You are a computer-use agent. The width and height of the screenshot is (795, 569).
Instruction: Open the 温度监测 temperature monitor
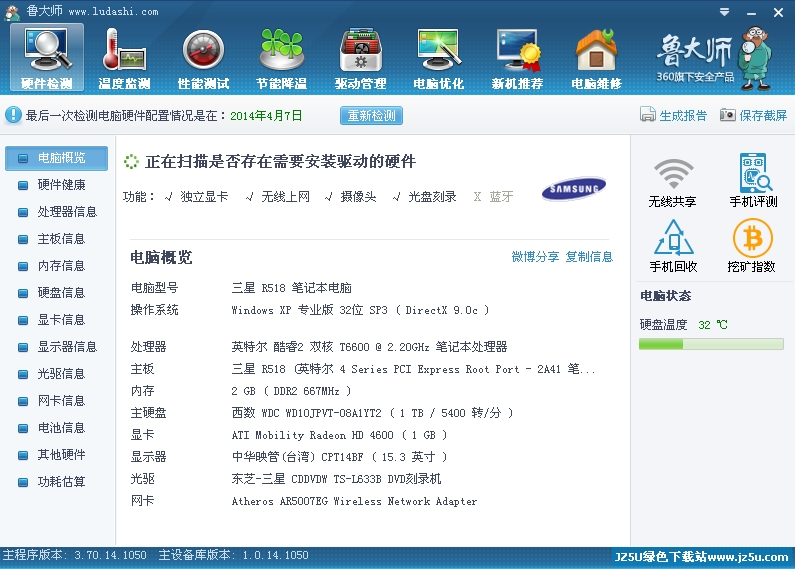124,57
